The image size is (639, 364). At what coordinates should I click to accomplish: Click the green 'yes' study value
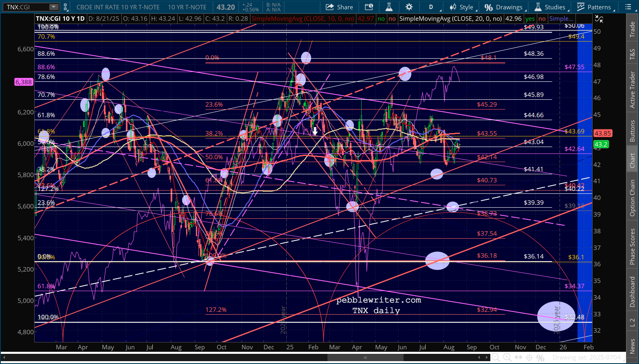pyautogui.click(x=530, y=19)
